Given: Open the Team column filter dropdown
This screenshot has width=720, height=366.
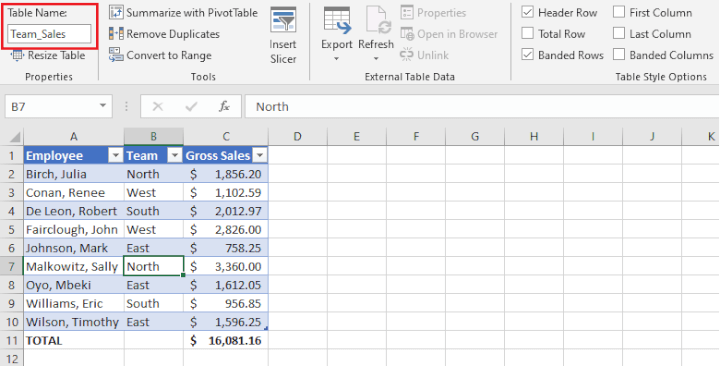Looking at the screenshot, I should click(175, 156).
